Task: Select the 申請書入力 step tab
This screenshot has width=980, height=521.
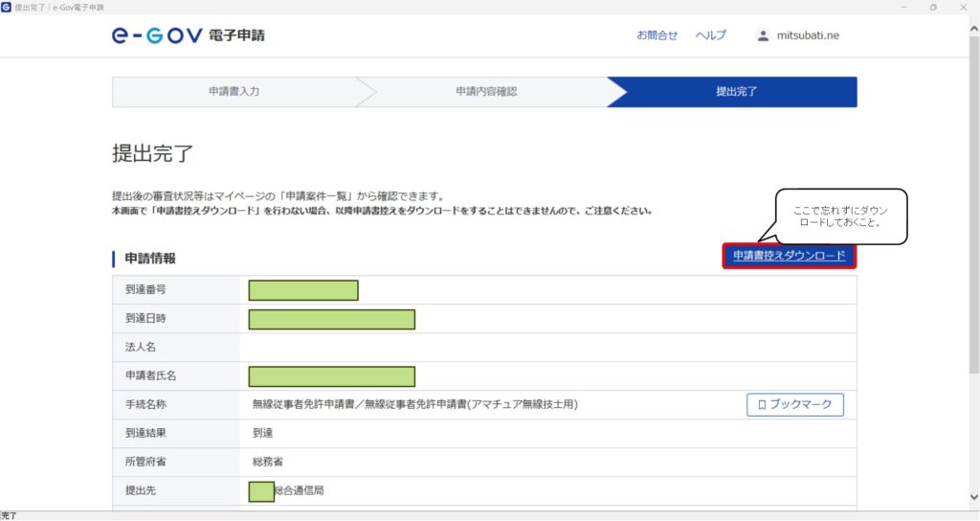Action: pos(234,92)
